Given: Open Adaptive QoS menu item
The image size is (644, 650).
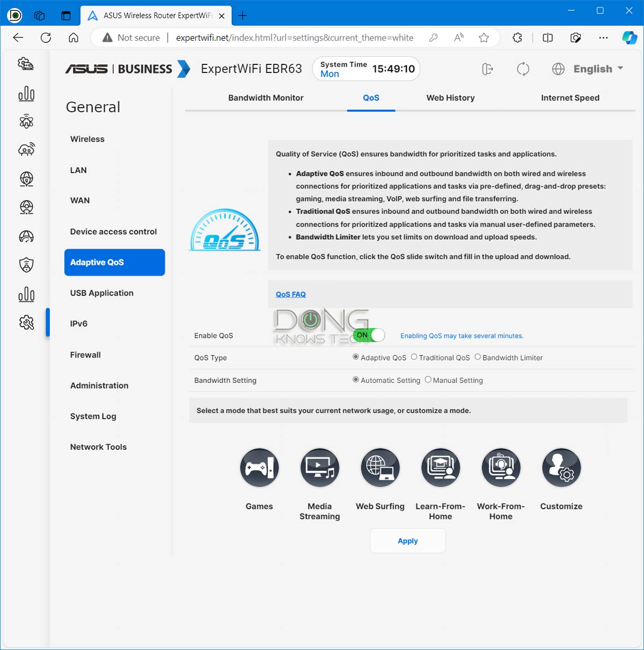Looking at the screenshot, I should pyautogui.click(x=114, y=262).
